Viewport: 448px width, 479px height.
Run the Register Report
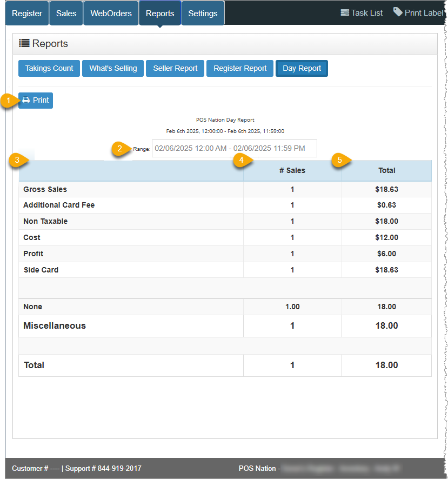click(x=239, y=68)
